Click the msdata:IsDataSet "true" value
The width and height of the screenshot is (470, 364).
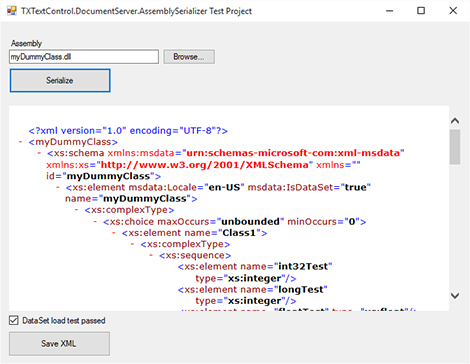356,187
